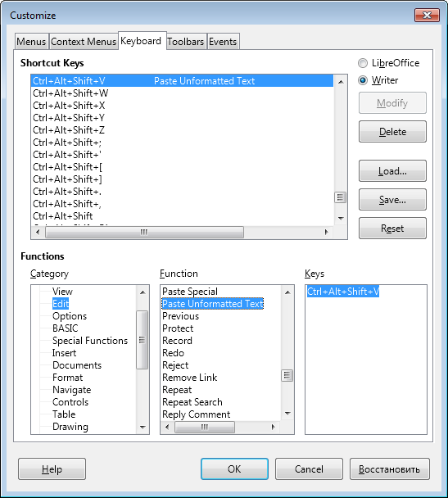The height and width of the screenshot is (498, 448).
Task: Click left arrow of Function list horizontal scrollbar
Action: coord(167,428)
